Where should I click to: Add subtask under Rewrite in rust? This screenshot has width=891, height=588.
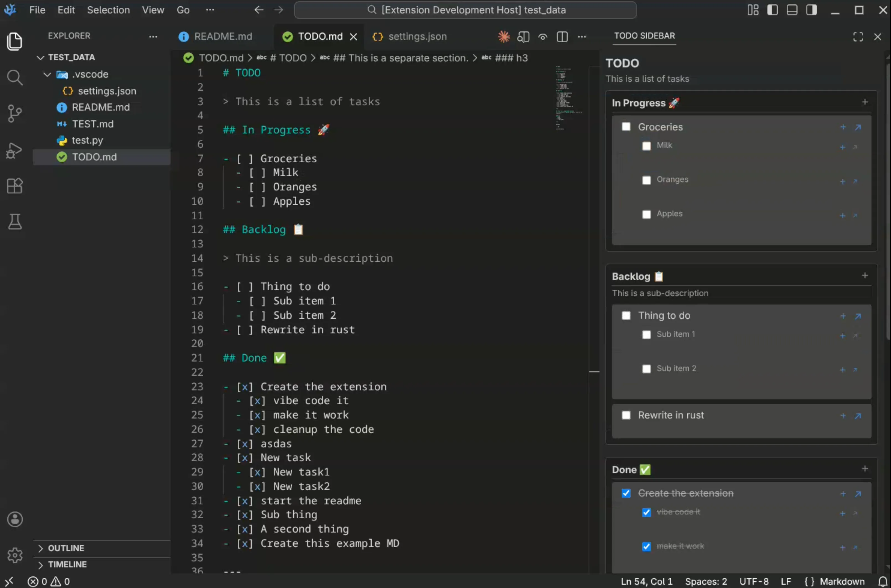pyautogui.click(x=843, y=416)
